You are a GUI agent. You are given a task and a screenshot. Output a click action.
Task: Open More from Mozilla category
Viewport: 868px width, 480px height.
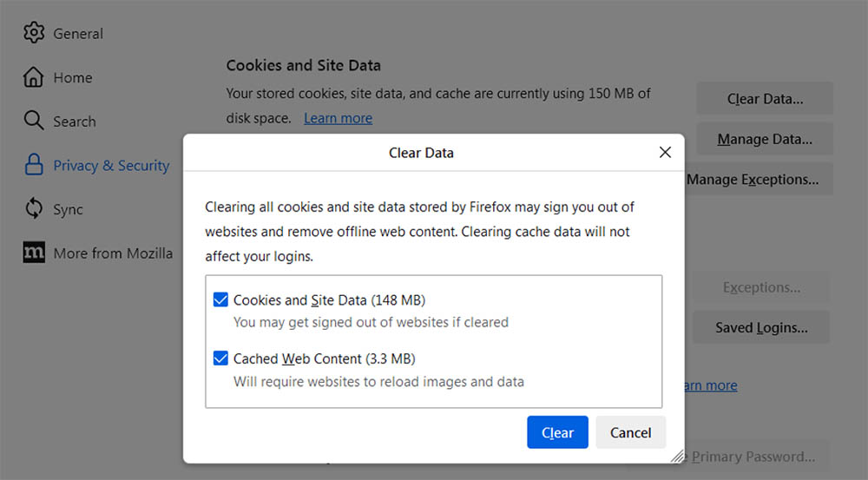(x=113, y=253)
